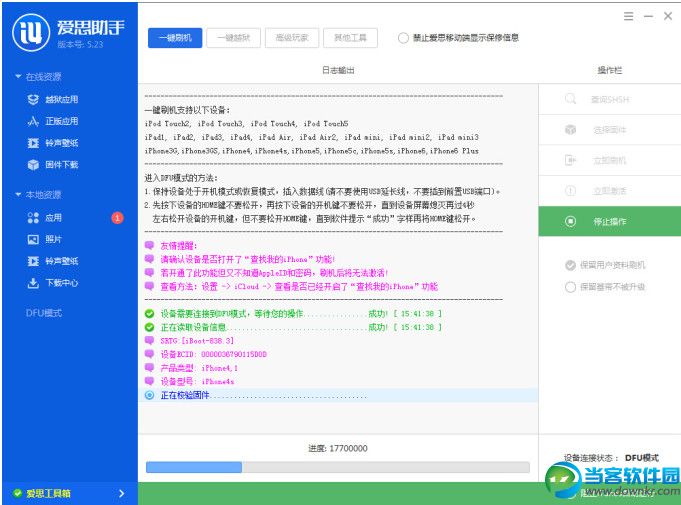
Task: Click the green check beside 设备需要连接到DFU模式
Action: coord(149,314)
